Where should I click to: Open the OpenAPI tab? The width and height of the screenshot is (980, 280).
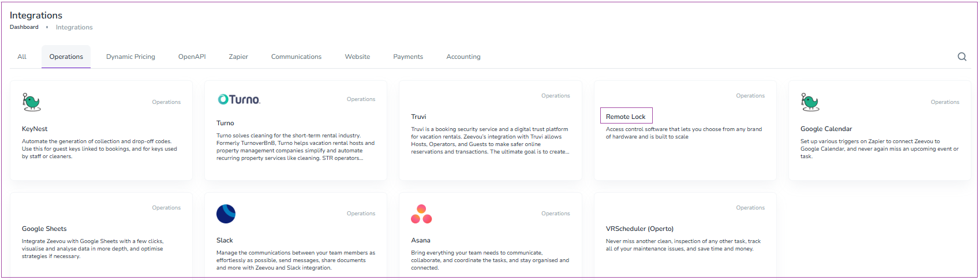192,57
